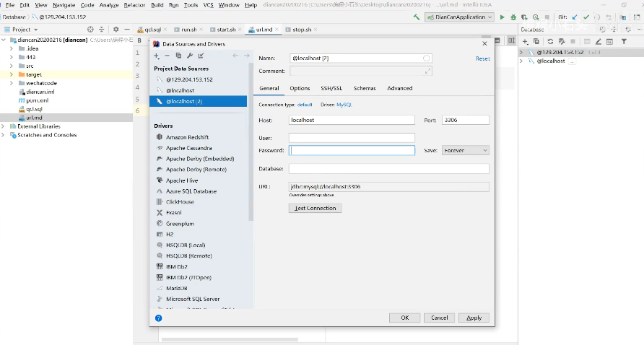Duplicate data source in Database panel toolbar
644x345 pixels.
point(536,41)
